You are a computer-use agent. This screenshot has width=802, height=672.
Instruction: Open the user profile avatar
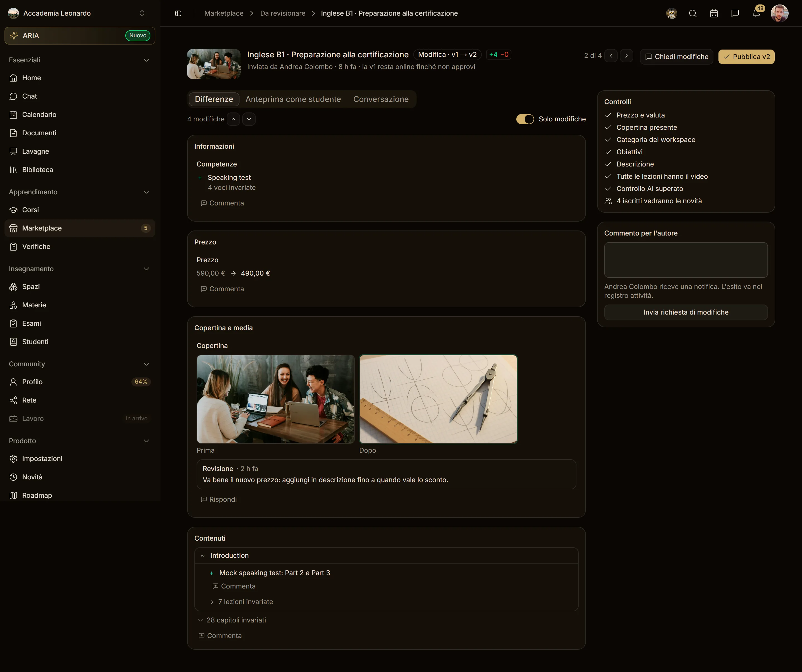(x=779, y=13)
